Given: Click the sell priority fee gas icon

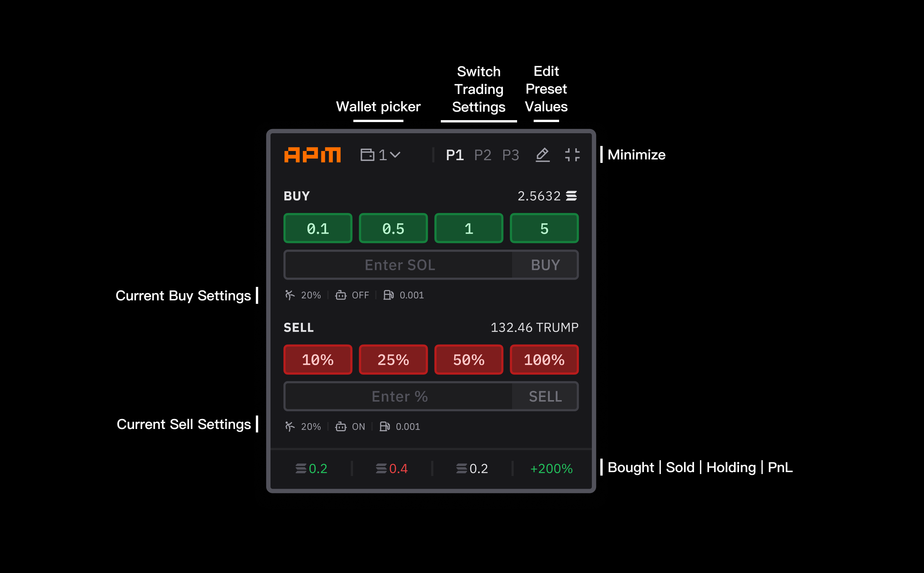Looking at the screenshot, I should [385, 426].
